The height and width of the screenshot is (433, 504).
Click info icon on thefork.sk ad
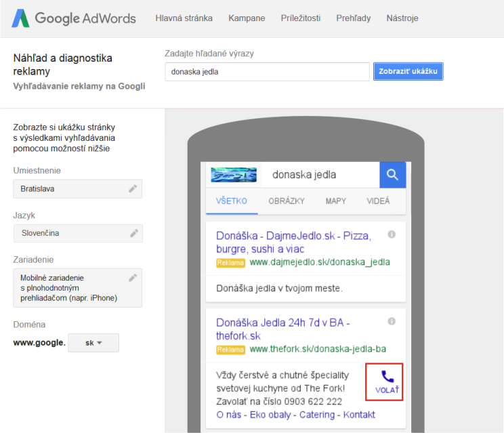click(x=392, y=321)
